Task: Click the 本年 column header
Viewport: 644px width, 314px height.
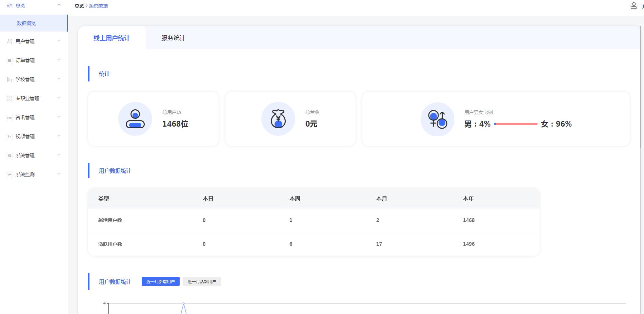Action: [468, 199]
